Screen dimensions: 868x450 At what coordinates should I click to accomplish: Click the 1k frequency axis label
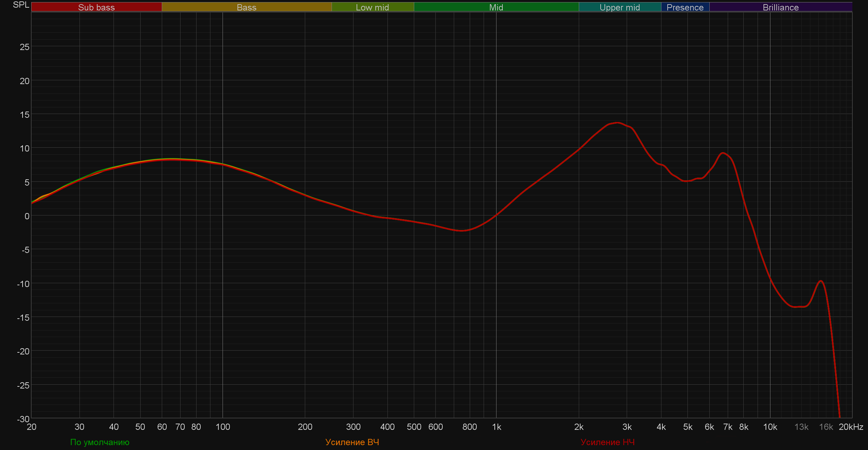tap(496, 427)
